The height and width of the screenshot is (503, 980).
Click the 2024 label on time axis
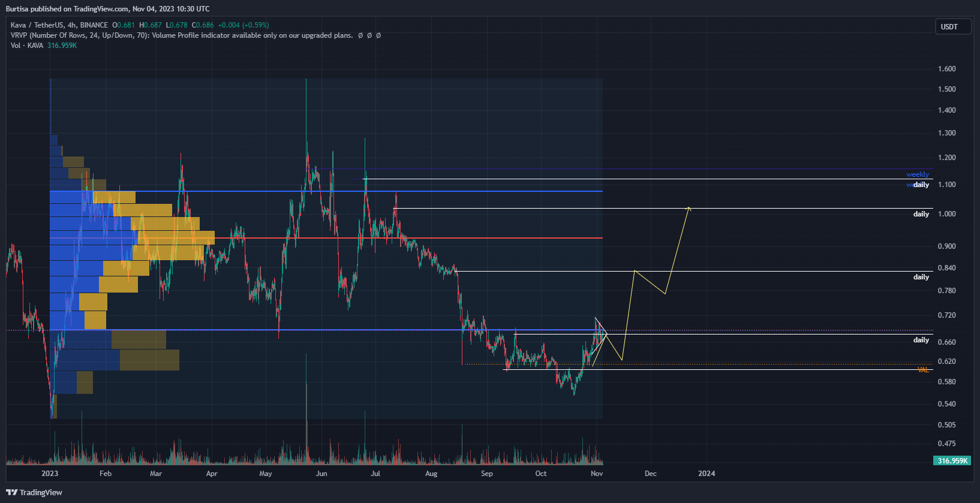point(707,474)
